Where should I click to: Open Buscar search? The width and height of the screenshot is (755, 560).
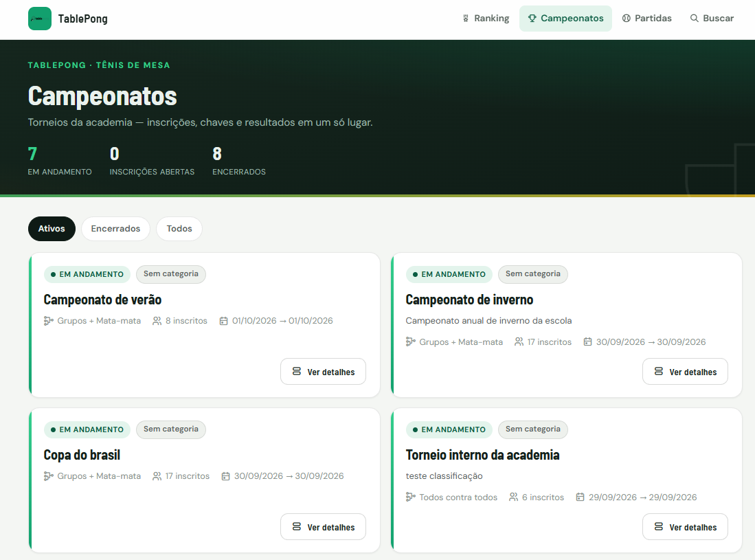(712, 19)
